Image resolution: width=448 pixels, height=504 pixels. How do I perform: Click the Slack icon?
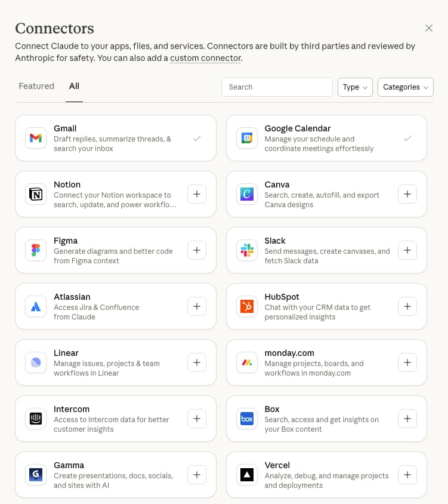[x=246, y=250]
